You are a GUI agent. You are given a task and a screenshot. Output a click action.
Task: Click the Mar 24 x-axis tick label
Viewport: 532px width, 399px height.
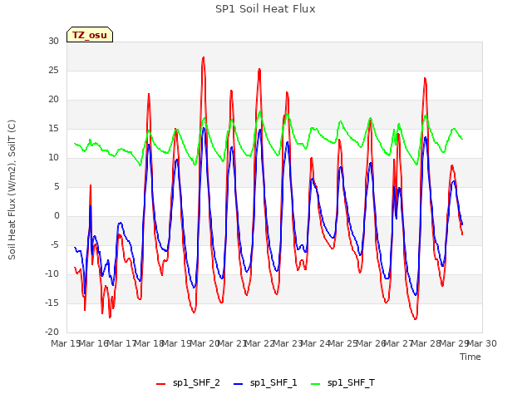pos(316,343)
